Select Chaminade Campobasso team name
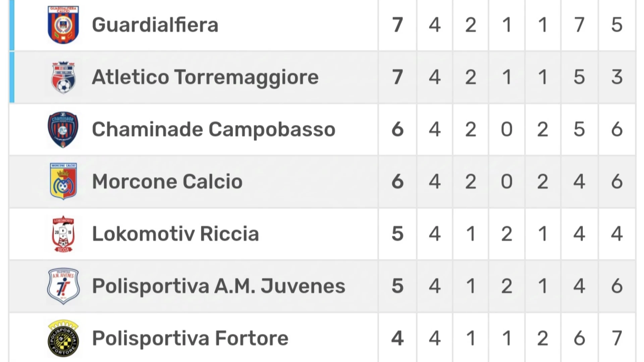 (x=213, y=129)
